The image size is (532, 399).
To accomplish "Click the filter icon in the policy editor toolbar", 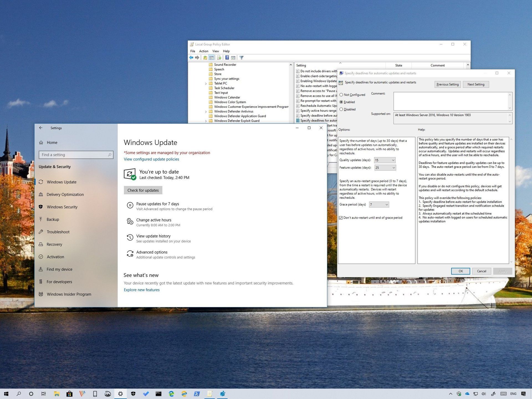I will pyautogui.click(x=242, y=57).
